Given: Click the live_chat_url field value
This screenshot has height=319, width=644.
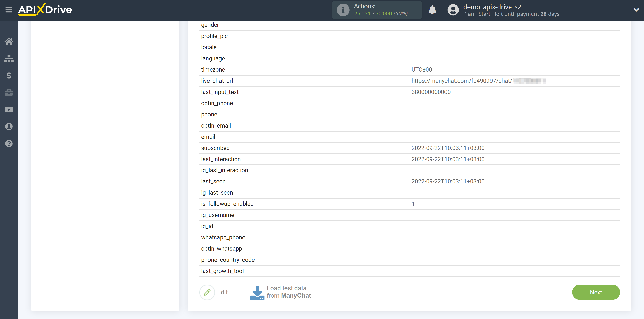Looking at the screenshot, I should click(477, 80).
